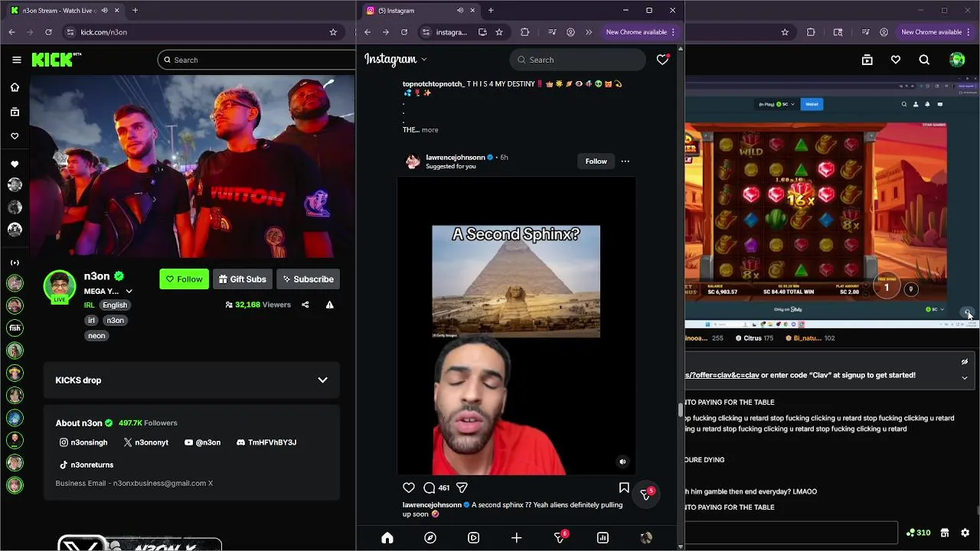The width and height of the screenshot is (980, 551).
Task: Open the heart icon in right Kick window
Action: [896, 60]
